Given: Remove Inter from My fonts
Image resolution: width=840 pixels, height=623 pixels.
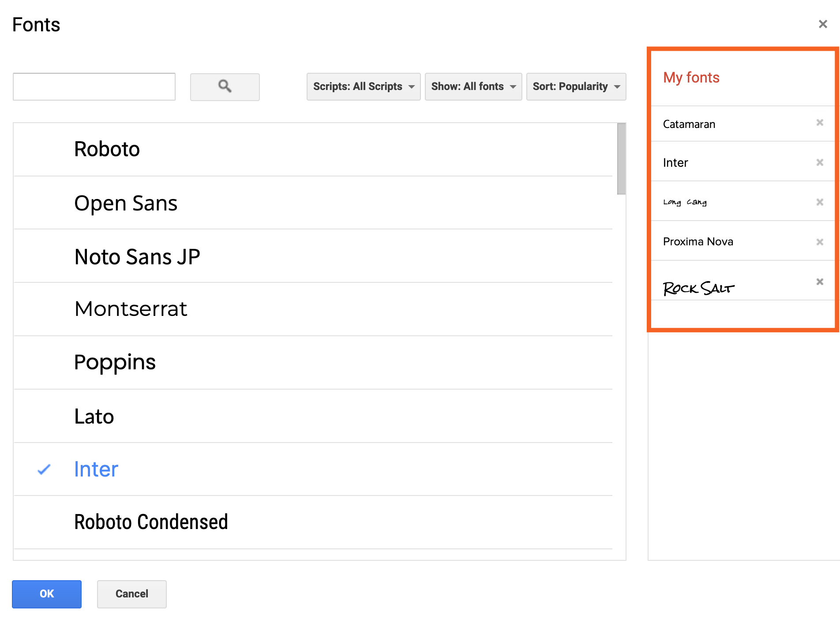Looking at the screenshot, I should 820,162.
